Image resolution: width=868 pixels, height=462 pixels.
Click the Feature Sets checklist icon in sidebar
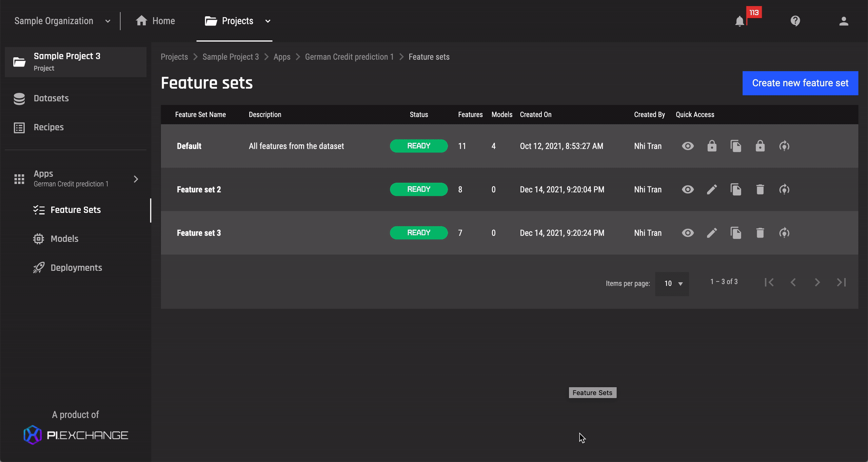tap(39, 210)
